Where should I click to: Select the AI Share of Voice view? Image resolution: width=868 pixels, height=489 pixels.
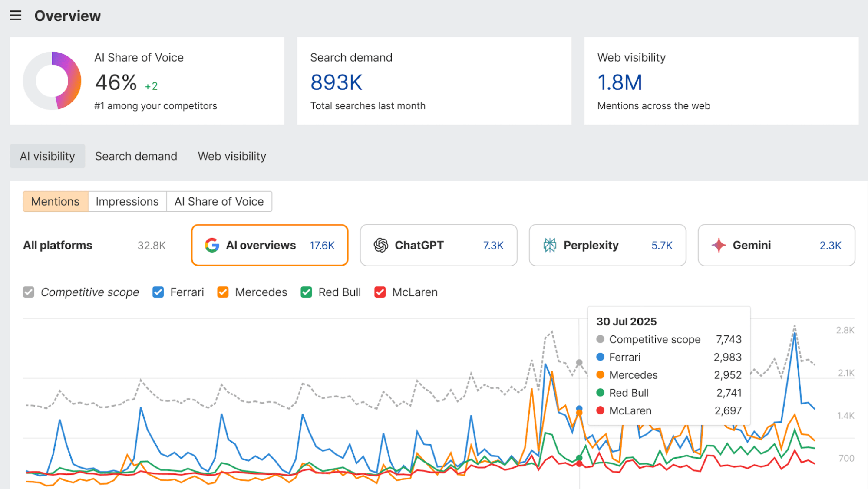[219, 201]
